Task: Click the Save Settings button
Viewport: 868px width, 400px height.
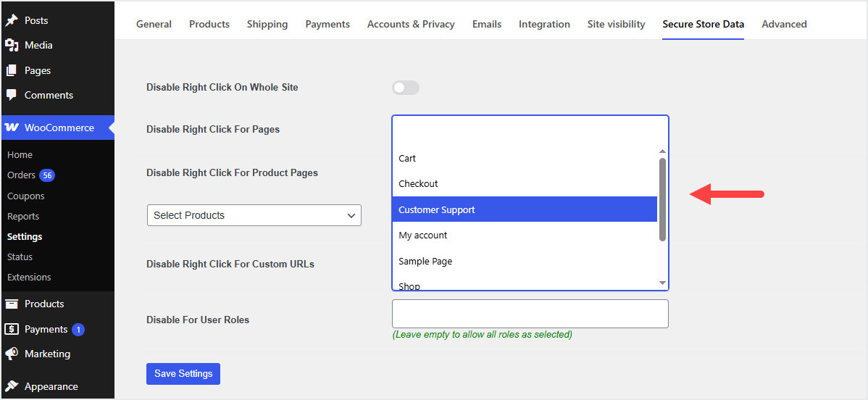Action: tap(183, 374)
